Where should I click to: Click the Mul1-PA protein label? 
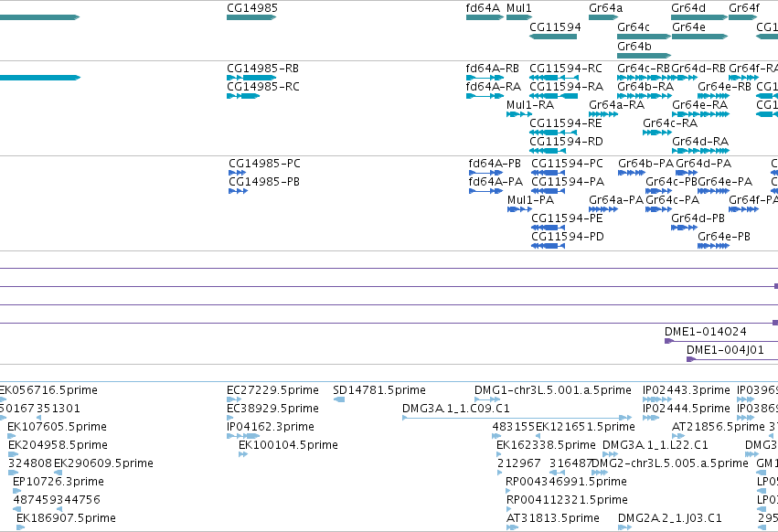[530, 200]
